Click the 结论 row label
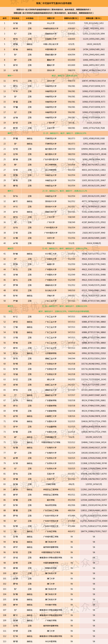 [10, 311]
